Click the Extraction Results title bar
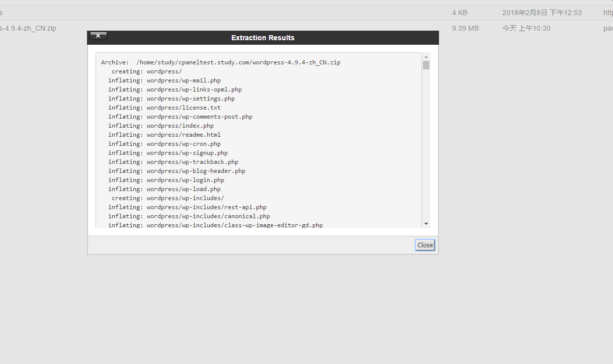Image resolution: width=613 pixels, height=364 pixels. click(262, 38)
